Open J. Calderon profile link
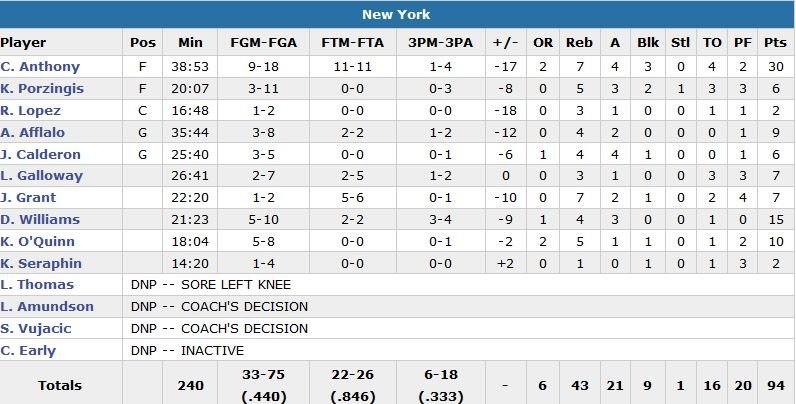This screenshot has height=404, width=796. click(40, 154)
